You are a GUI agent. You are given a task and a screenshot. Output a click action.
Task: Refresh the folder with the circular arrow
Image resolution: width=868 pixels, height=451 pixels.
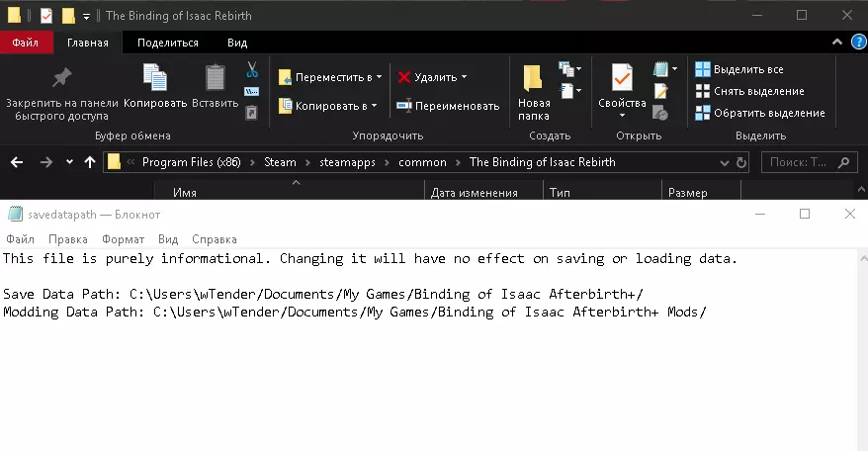pyautogui.click(x=741, y=163)
